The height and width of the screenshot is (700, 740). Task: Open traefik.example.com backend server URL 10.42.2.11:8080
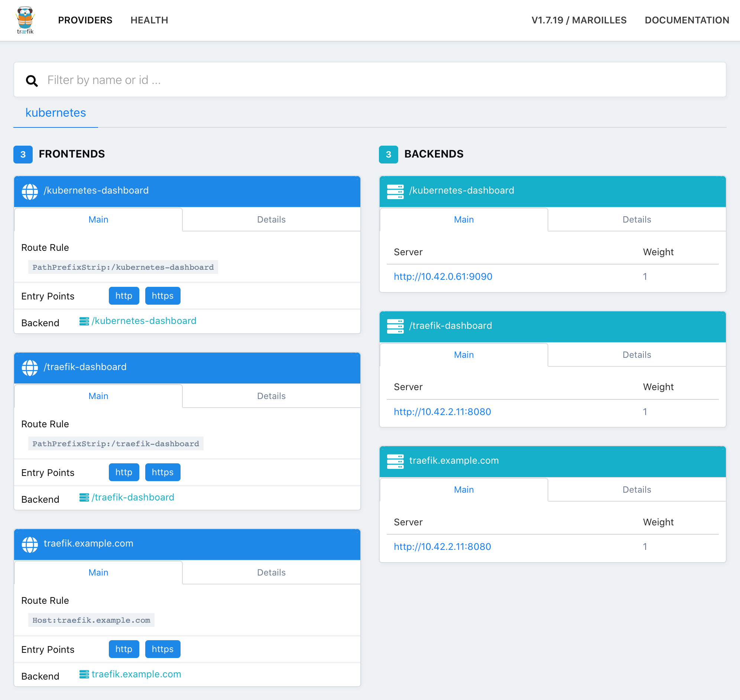tap(442, 547)
